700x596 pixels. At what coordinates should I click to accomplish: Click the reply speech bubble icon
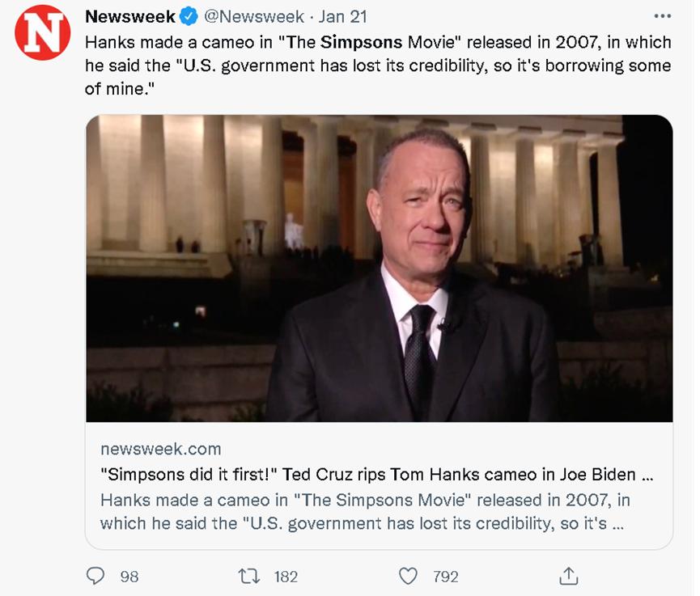point(96,576)
